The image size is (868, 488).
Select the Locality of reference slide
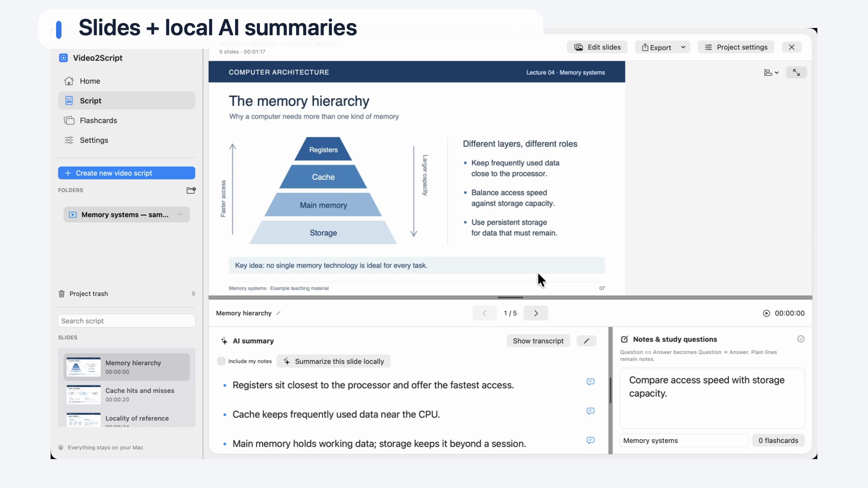127,419
